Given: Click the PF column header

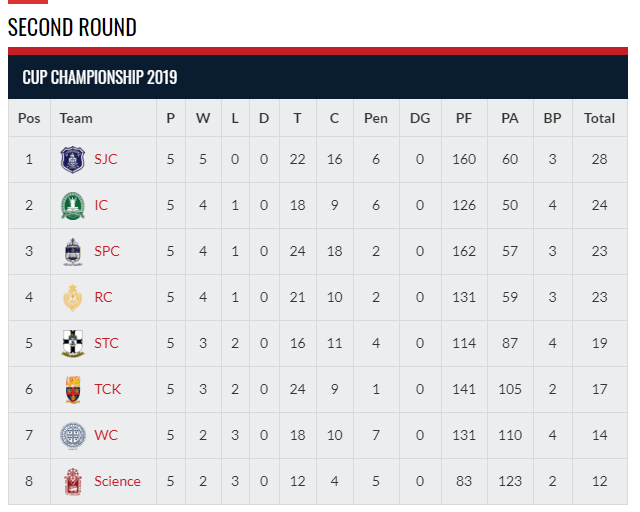Looking at the screenshot, I should pos(464,118).
